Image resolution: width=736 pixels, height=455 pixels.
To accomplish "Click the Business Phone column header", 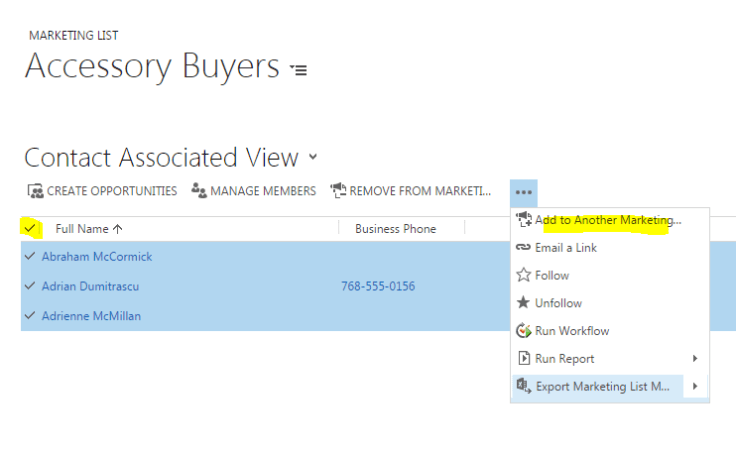I will coord(395,229).
